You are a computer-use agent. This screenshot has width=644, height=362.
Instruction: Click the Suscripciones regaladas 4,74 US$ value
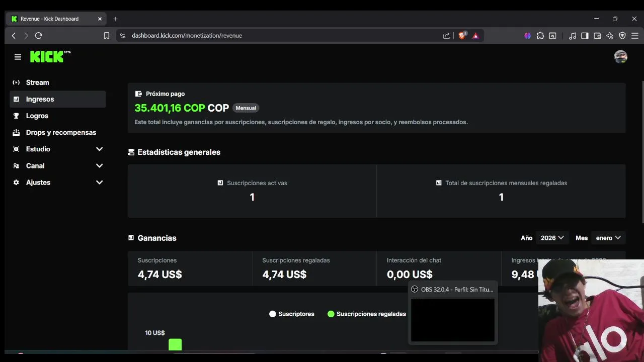284,274
